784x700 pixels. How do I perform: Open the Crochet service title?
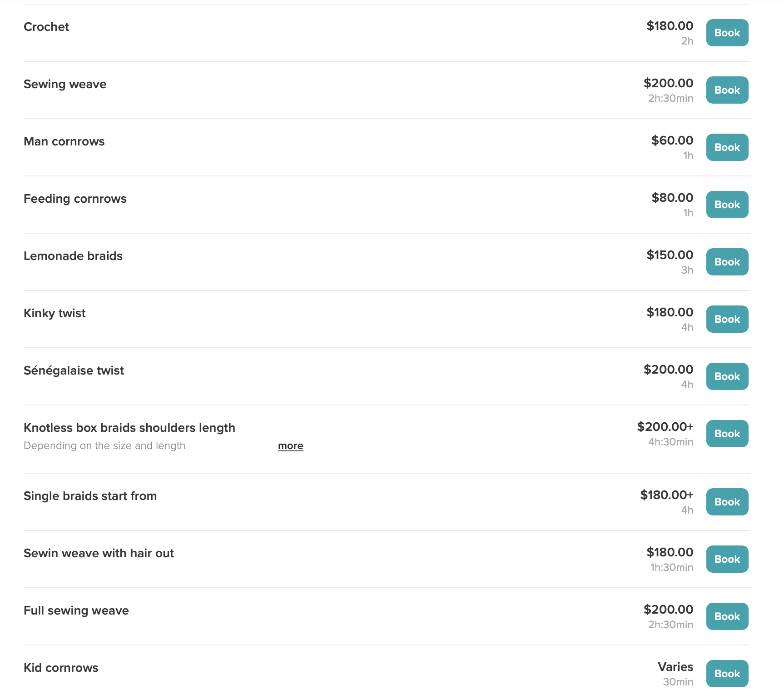[46, 27]
